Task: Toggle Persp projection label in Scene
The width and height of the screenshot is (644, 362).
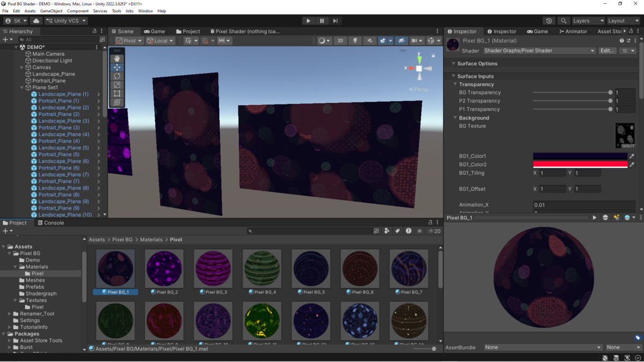Action: 419,90
